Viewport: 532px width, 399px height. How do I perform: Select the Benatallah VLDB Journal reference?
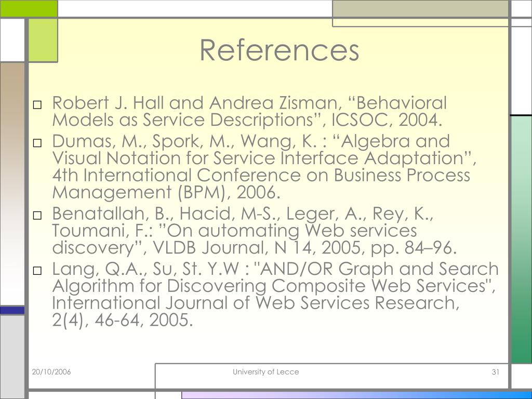255,230
